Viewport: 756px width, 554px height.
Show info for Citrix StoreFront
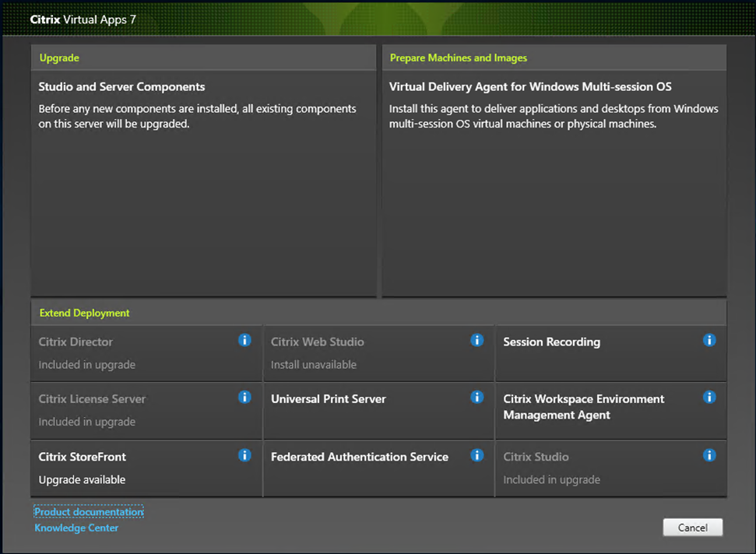(244, 455)
